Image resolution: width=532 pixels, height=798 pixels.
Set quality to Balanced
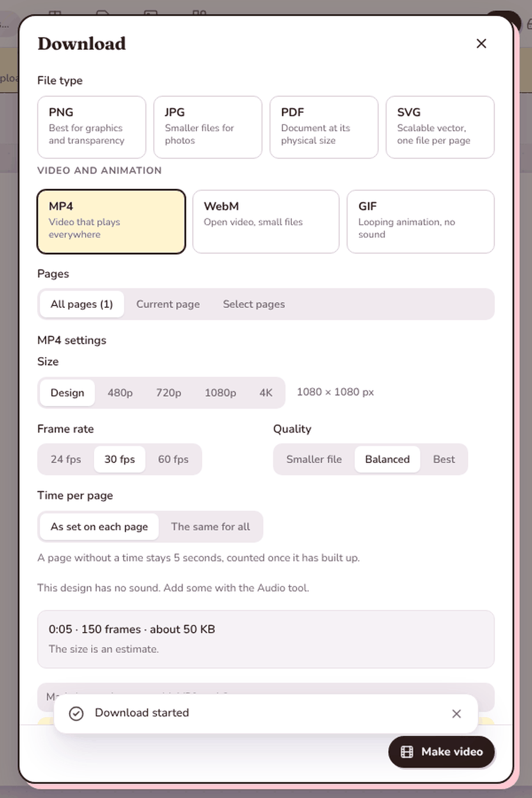coord(387,459)
